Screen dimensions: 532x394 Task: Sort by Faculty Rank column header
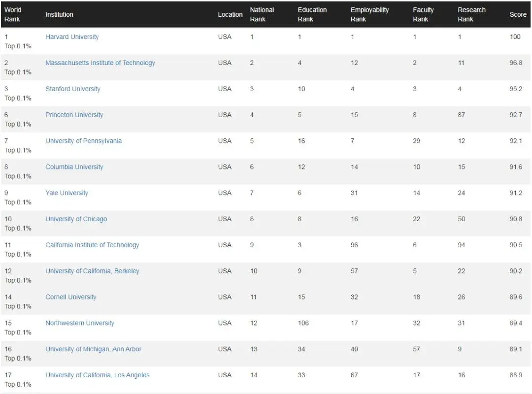pyautogui.click(x=423, y=14)
